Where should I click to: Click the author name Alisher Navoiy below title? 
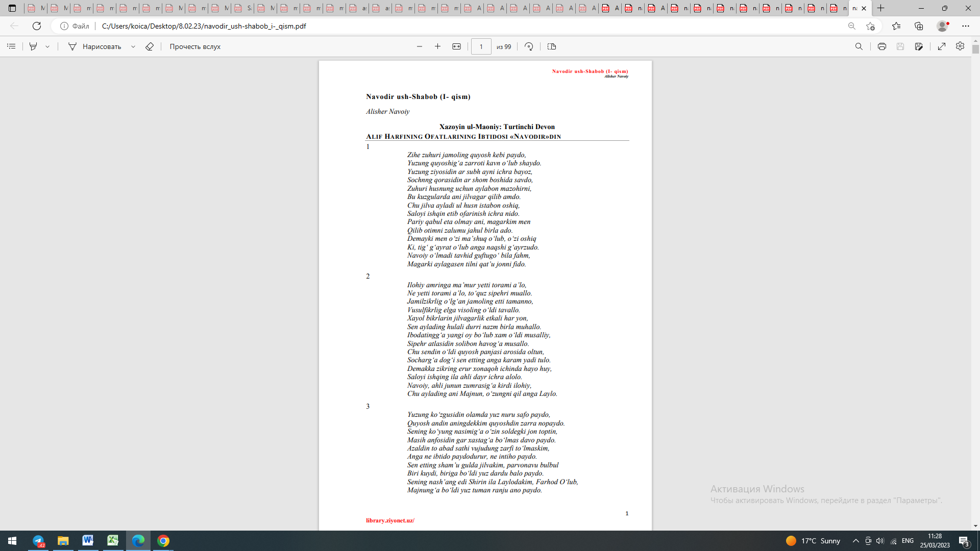pyautogui.click(x=387, y=111)
